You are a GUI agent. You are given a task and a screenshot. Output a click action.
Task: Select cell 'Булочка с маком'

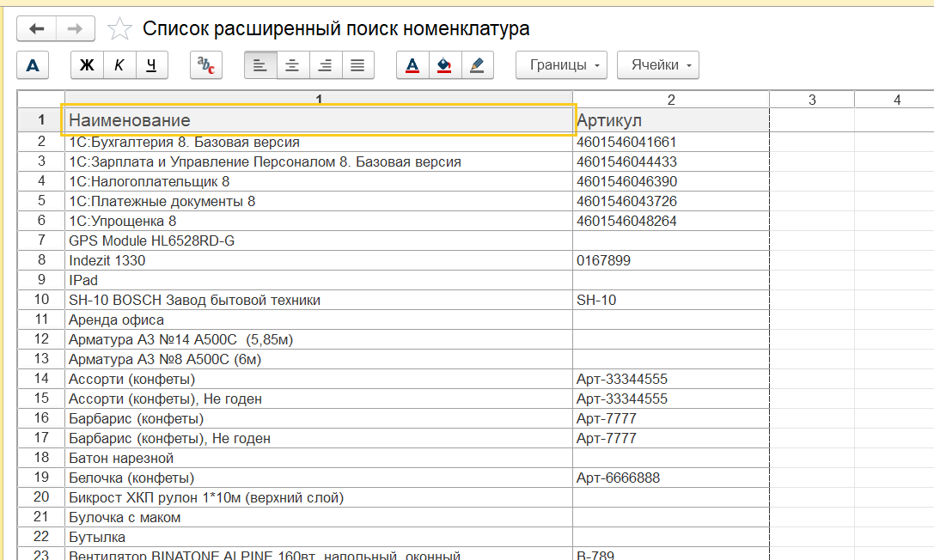coord(319,516)
